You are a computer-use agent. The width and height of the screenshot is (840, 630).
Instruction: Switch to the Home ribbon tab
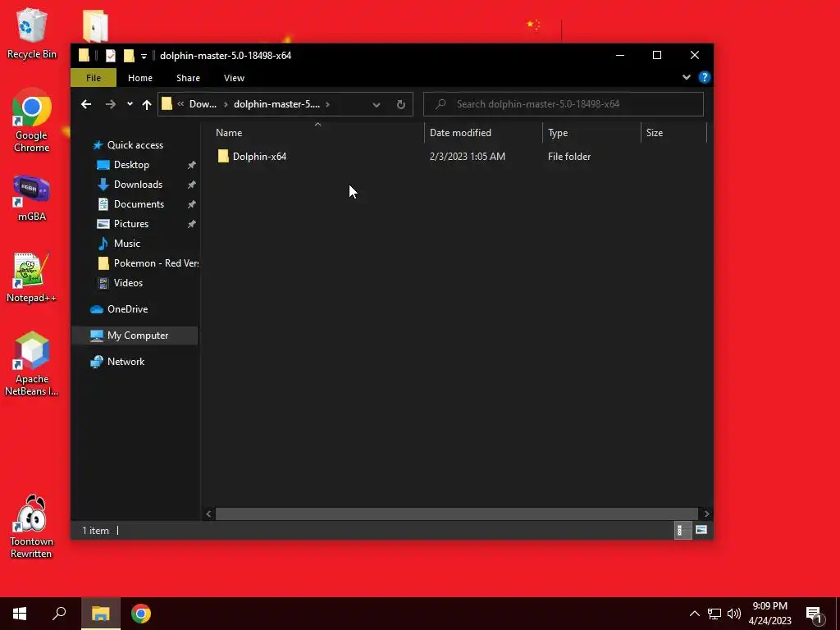coord(140,78)
